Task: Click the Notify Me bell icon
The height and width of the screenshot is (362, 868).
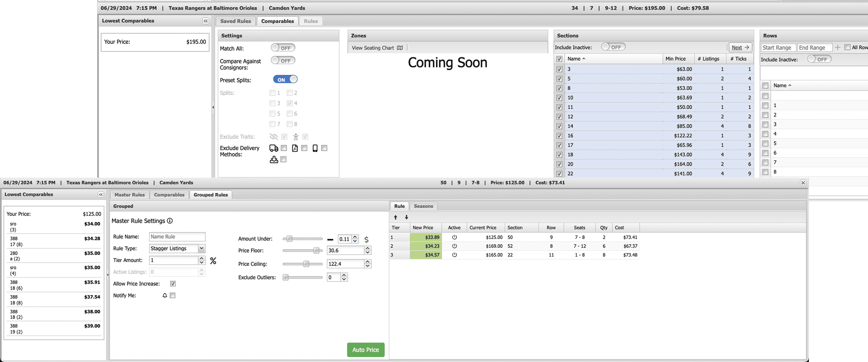Action: tap(165, 296)
